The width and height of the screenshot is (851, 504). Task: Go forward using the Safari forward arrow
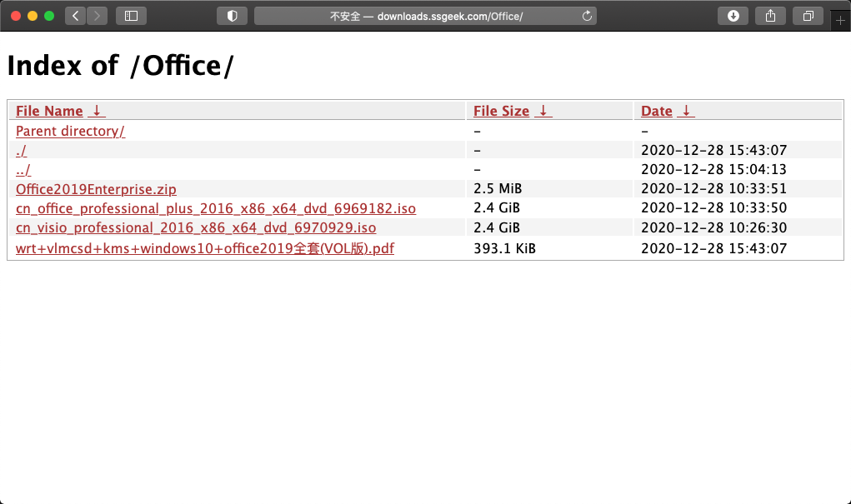click(x=98, y=16)
